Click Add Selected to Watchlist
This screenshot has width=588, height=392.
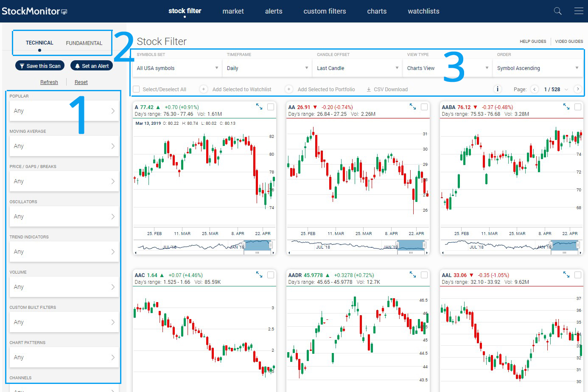point(242,89)
